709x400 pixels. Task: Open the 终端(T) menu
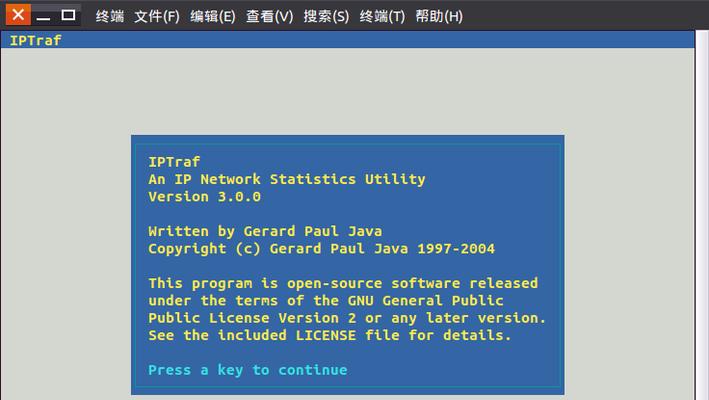[x=382, y=16]
